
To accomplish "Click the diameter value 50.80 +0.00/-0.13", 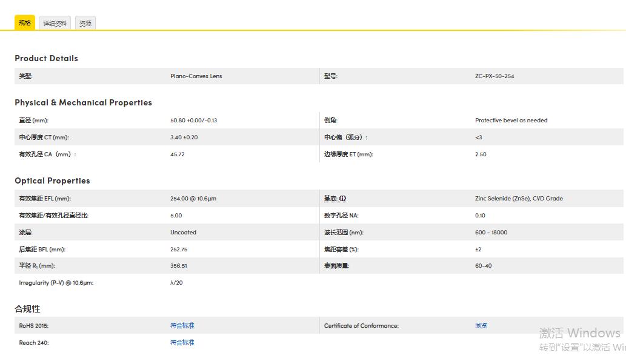I will pos(193,121).
